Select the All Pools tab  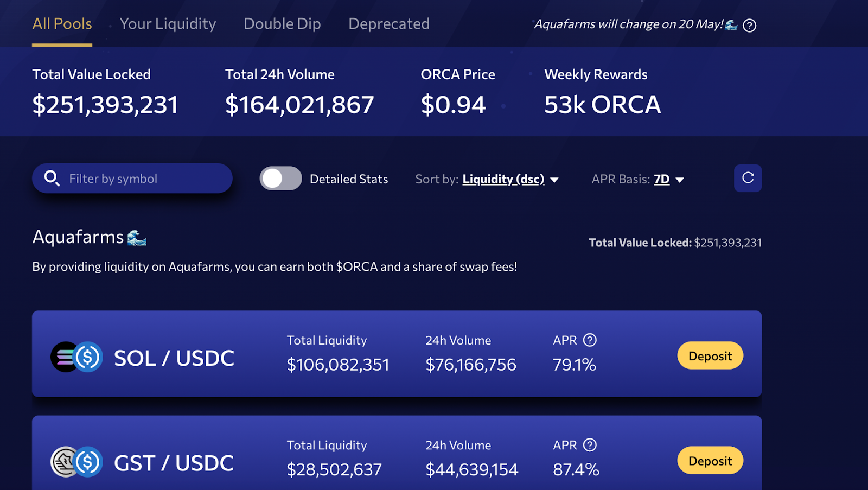point(62,24)
